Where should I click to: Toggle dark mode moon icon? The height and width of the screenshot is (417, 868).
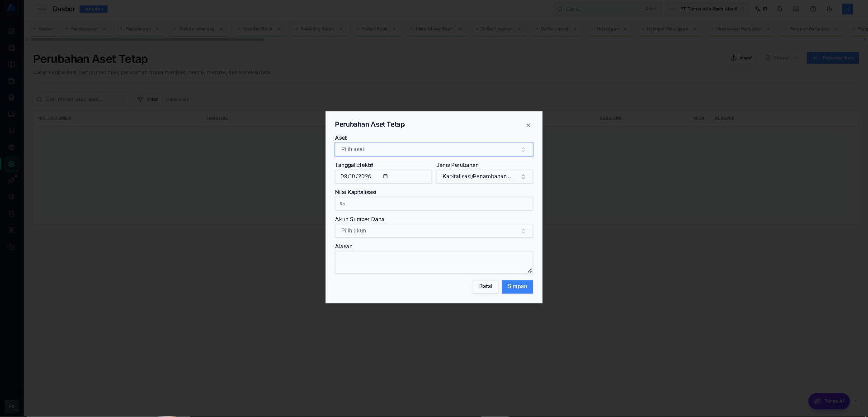[829, 9]
